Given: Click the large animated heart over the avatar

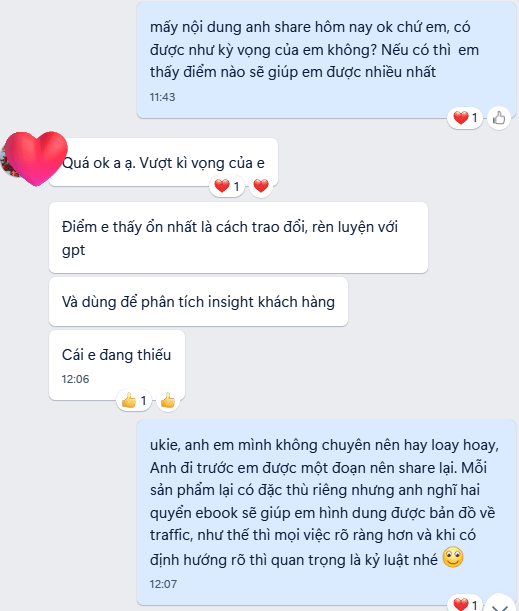Looking at the screenshot, I should pos(36,158).
